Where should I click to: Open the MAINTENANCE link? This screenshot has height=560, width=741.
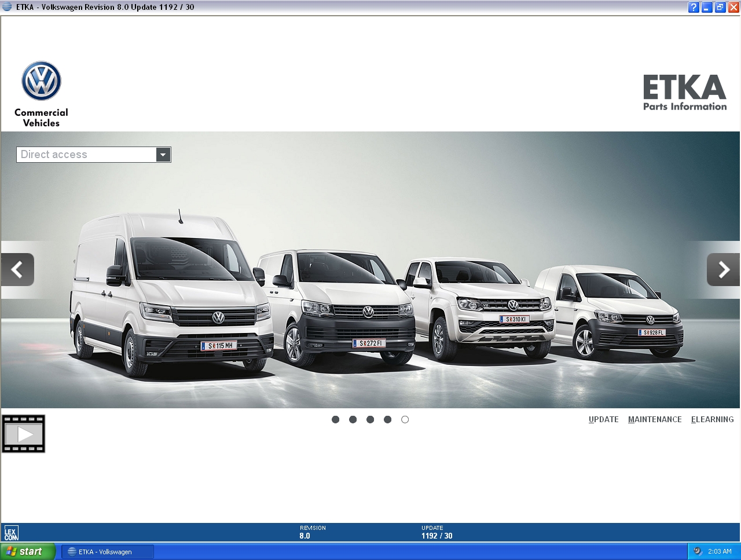click(x=655, y=419)
